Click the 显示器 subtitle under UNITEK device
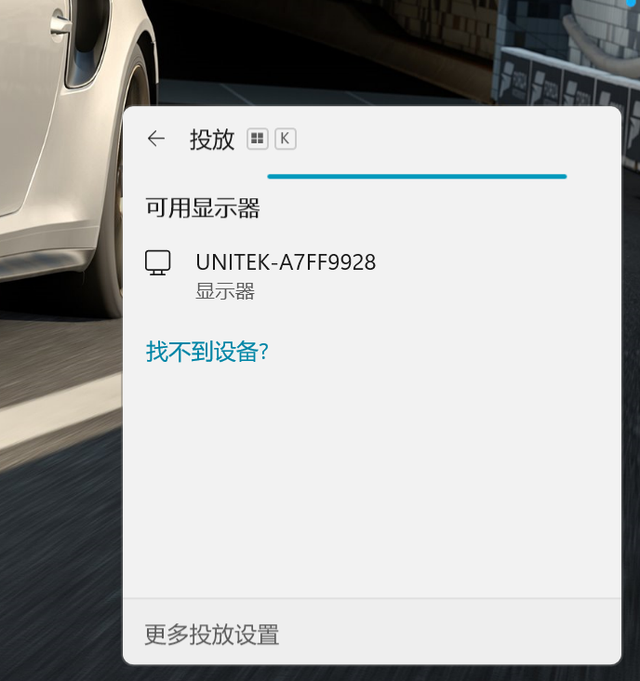The image size is (640, 681). click(x=225, y=291)
